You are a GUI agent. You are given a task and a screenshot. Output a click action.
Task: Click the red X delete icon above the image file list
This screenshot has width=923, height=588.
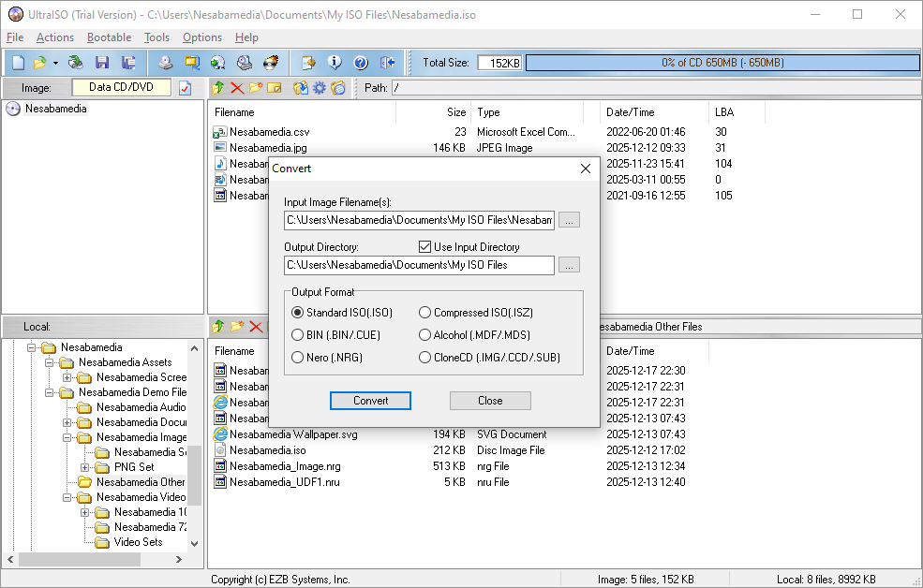pyautogui.click(x=237, y=88)
